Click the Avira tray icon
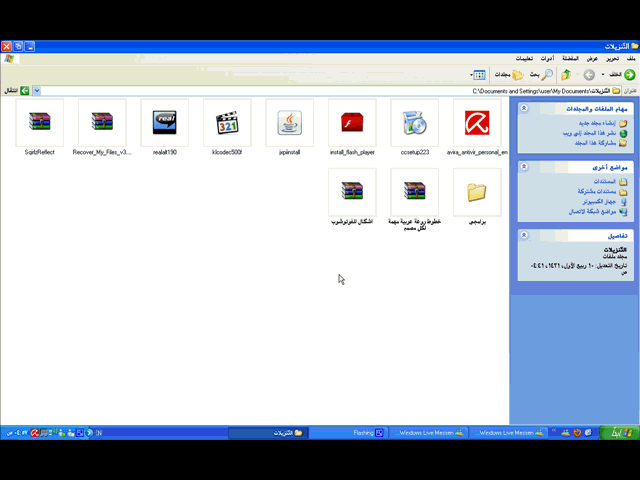Viewport: 640px width, 480px height. [x=35, y=433]
